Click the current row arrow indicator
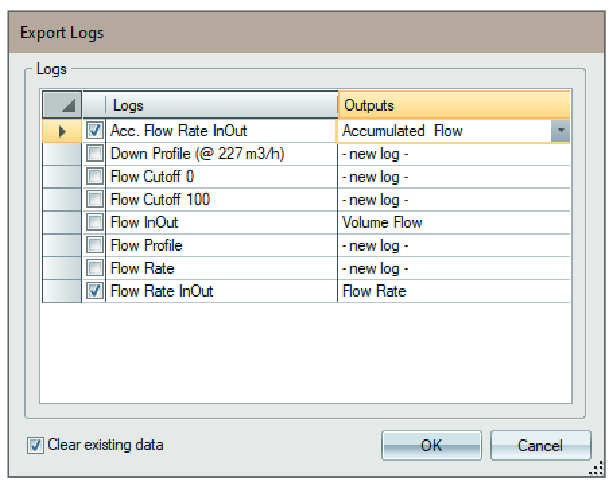The image size is (613, 491). (x=62, y=131)
